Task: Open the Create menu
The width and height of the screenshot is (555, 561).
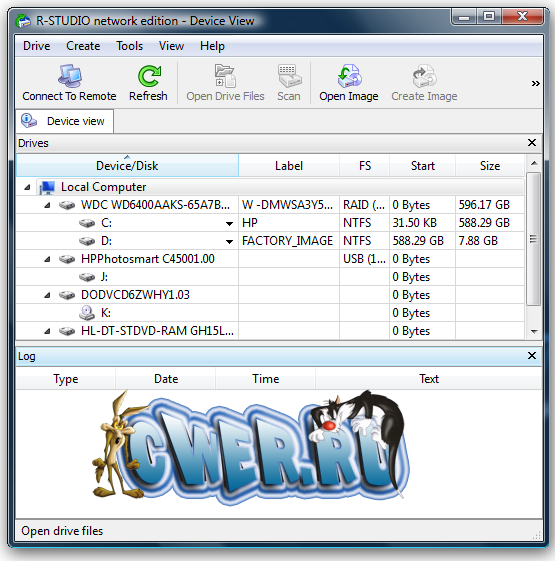Action: pyautogui.click(x=83, y=46)
